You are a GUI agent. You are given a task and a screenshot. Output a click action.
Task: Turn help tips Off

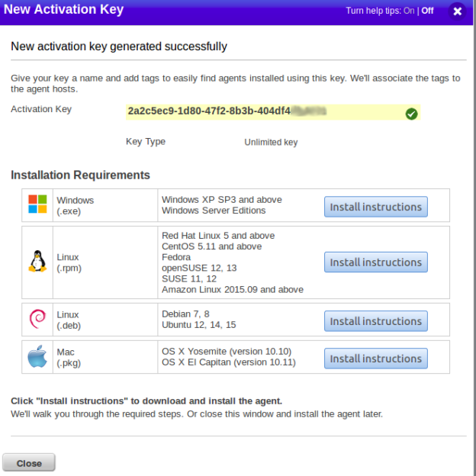[x=427, y=11]
